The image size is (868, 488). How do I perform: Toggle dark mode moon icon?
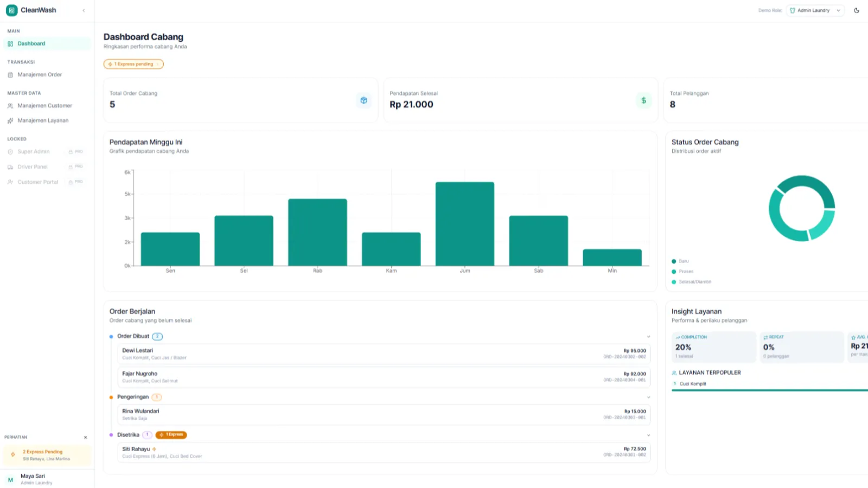click(857, 10)
